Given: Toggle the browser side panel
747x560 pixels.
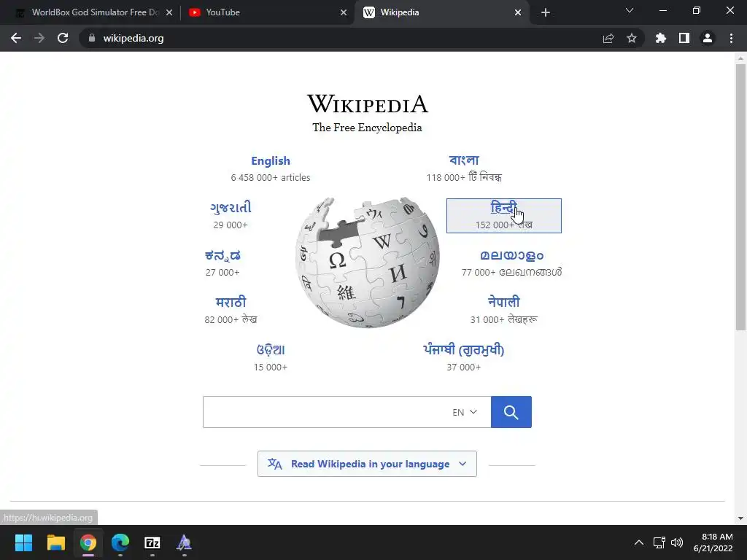Looking at the screenshot, I should (x=684, y=38).
